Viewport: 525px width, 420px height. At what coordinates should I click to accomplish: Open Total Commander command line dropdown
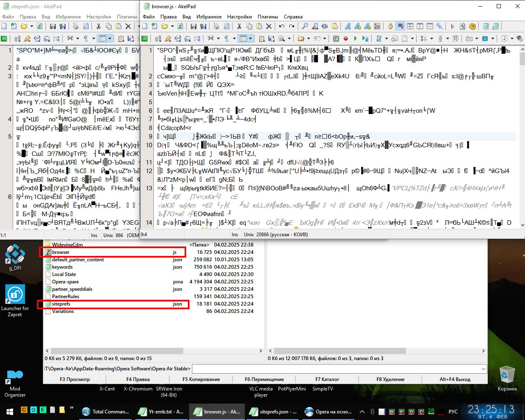(x=483, y=369)
